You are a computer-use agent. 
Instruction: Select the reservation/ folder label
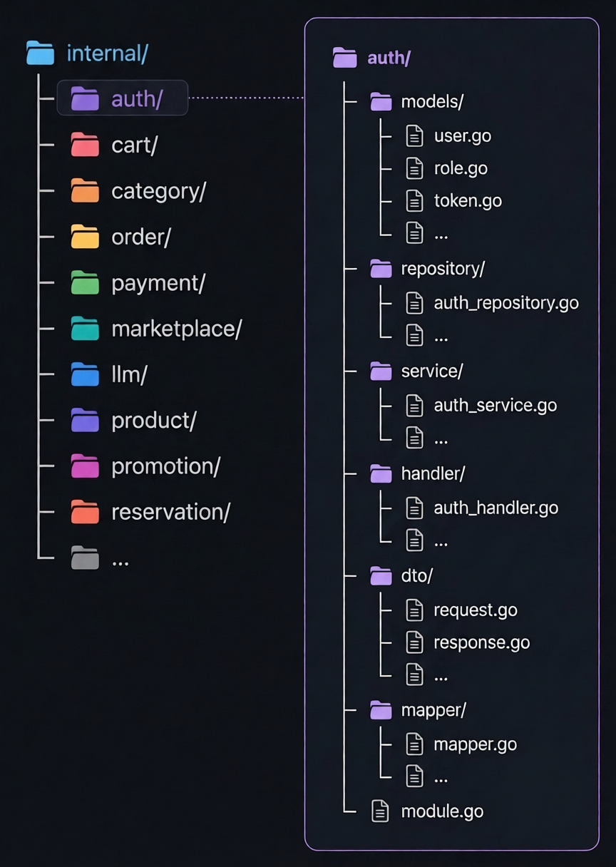[170, 512]
